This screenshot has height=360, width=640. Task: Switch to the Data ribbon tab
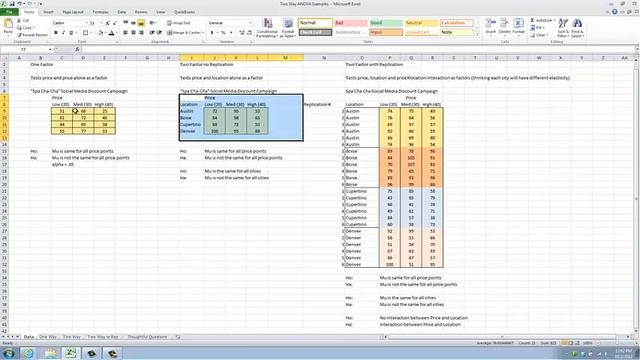(x=122, y=12)
